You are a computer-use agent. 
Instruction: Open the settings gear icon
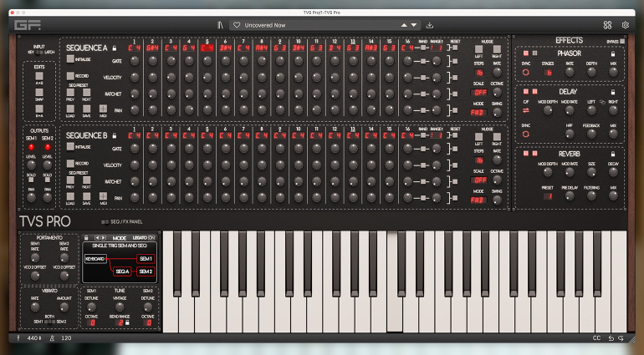coord(625,25)
